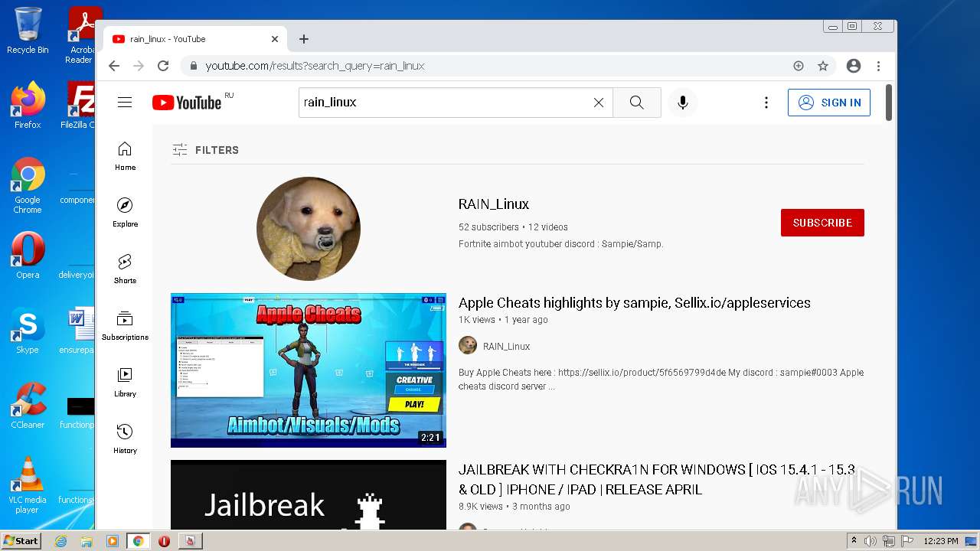980x551 pixels.
Task: Select the Firefox desktop shortcut
Action: (x=28, y=105)
